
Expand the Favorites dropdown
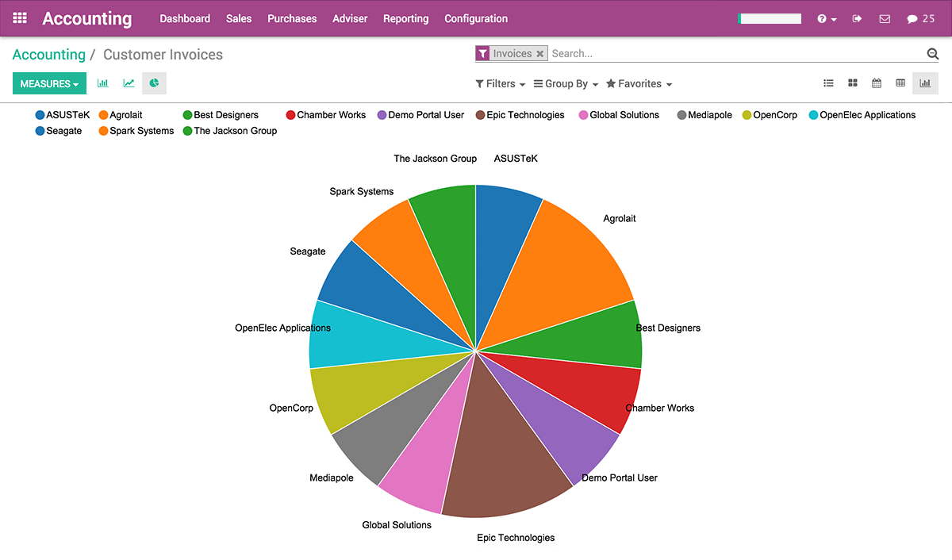pos(639,83)
